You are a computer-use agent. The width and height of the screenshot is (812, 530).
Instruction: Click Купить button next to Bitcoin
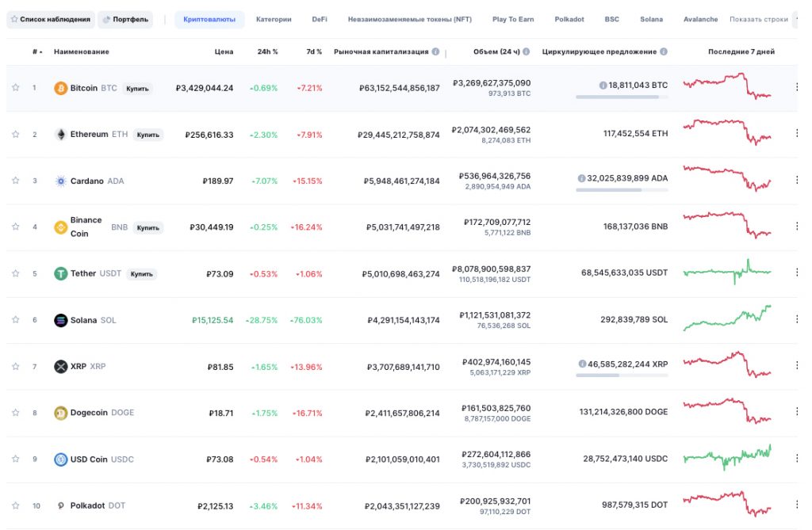tap(137, 89)
